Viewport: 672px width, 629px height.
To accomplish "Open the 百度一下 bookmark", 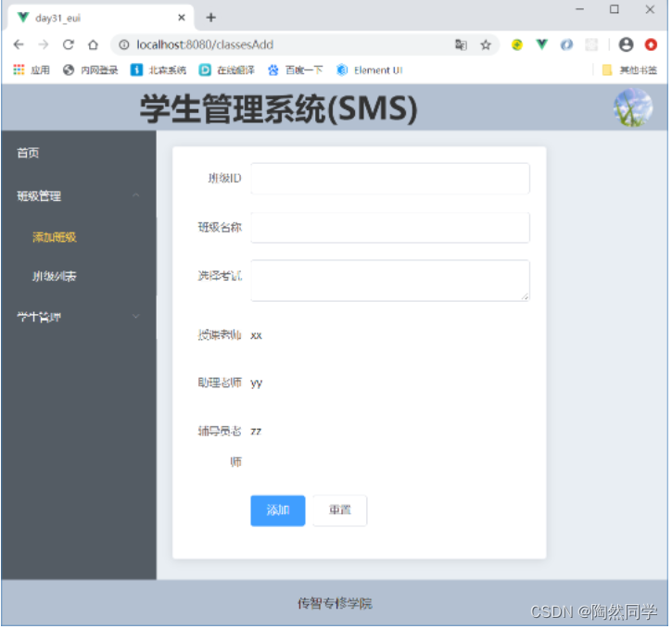I will click(296, 69).
